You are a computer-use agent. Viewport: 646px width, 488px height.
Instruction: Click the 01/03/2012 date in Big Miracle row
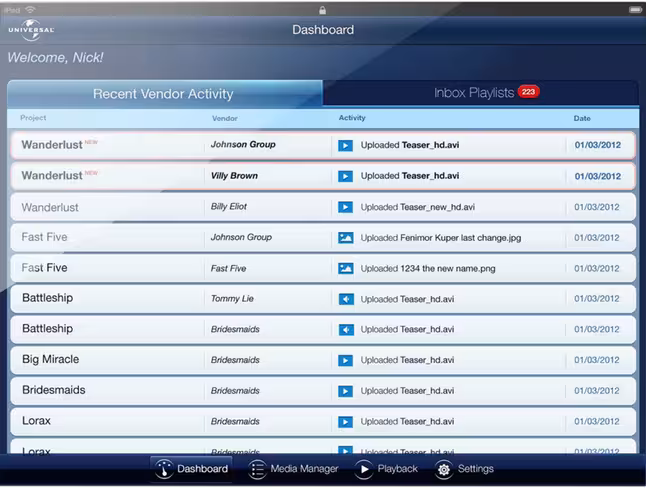click(597, 360)
